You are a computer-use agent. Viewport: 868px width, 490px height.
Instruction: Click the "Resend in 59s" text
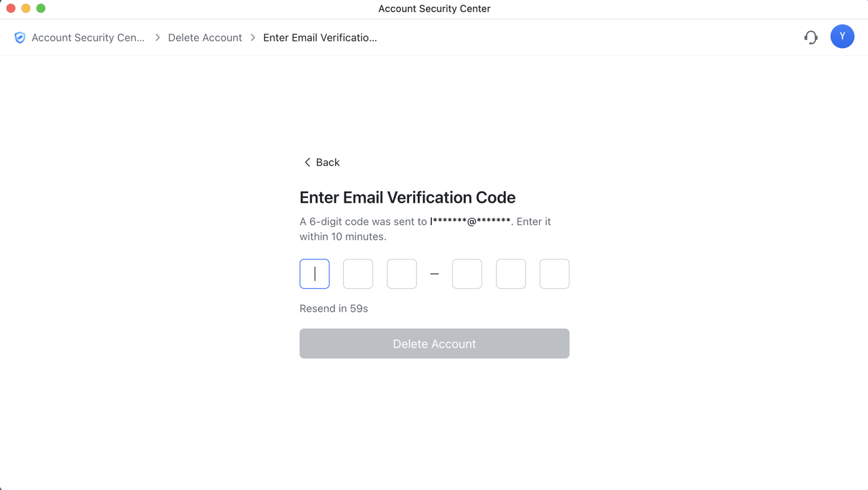tap(334, 308)
